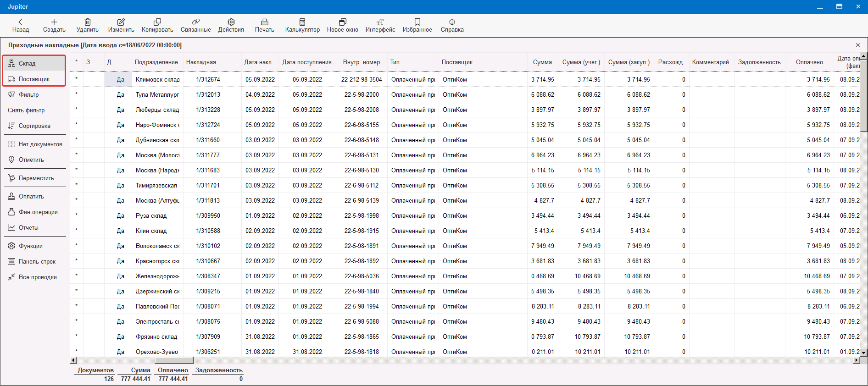Add to Избранное bookmarks

click(x=417, y=25)
